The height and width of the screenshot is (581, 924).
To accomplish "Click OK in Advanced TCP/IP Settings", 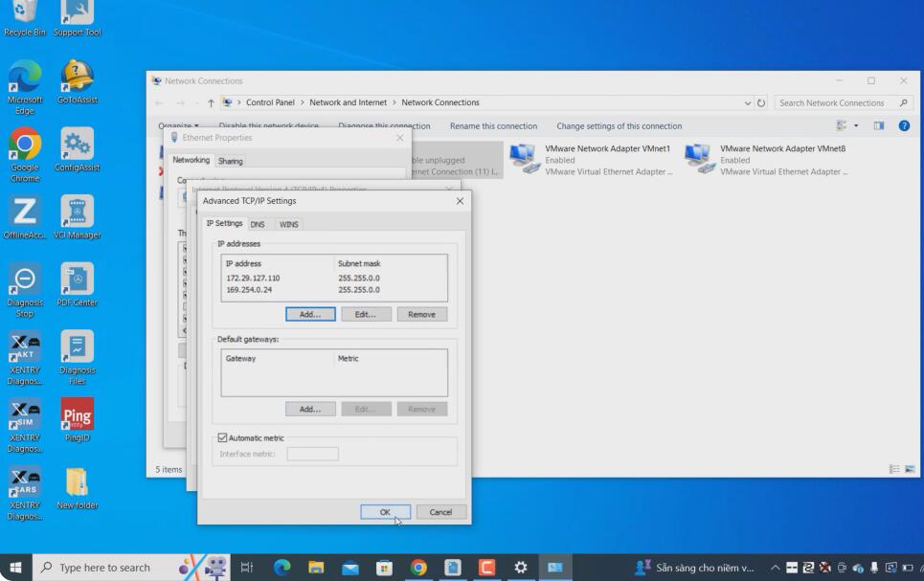I will (x=385, y=512).
